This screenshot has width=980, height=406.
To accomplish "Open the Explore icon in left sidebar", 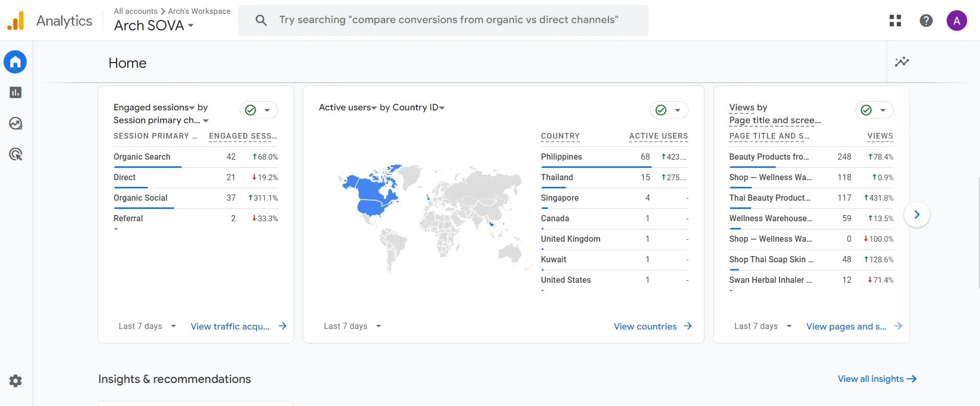I will coord(15,124).
